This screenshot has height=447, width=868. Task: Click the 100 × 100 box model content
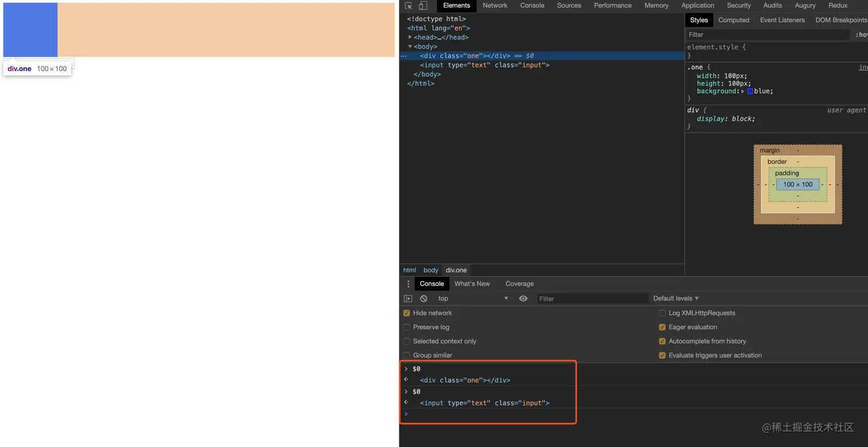[x=798, y=184]
